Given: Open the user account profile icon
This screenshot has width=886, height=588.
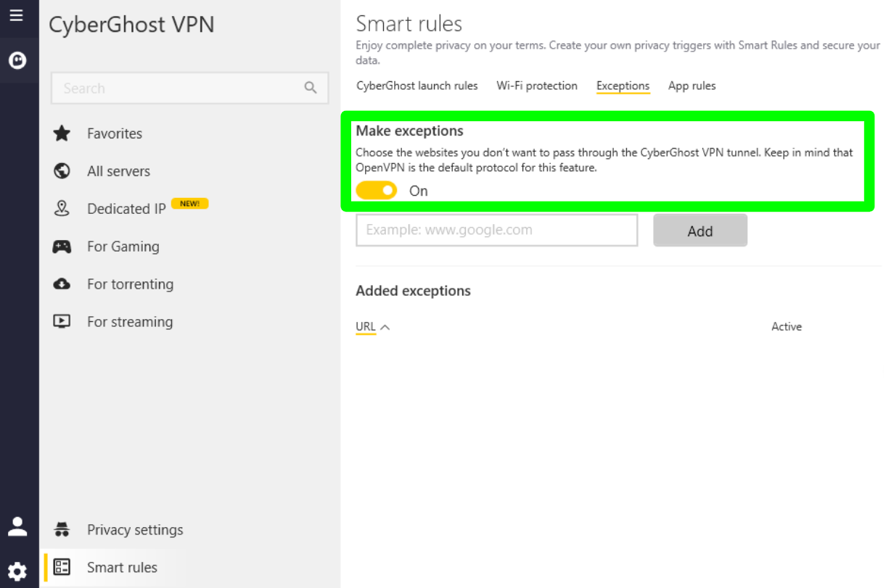Looking at the screenshot, I should (x=17, y=527).
